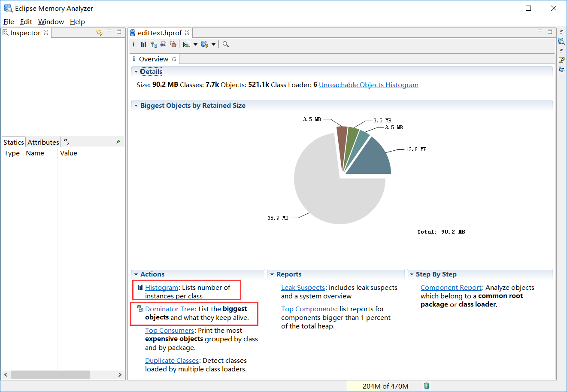Screen dimensions: 567x392
Task: Open the Window menu
Action: (x=51, y=21)
